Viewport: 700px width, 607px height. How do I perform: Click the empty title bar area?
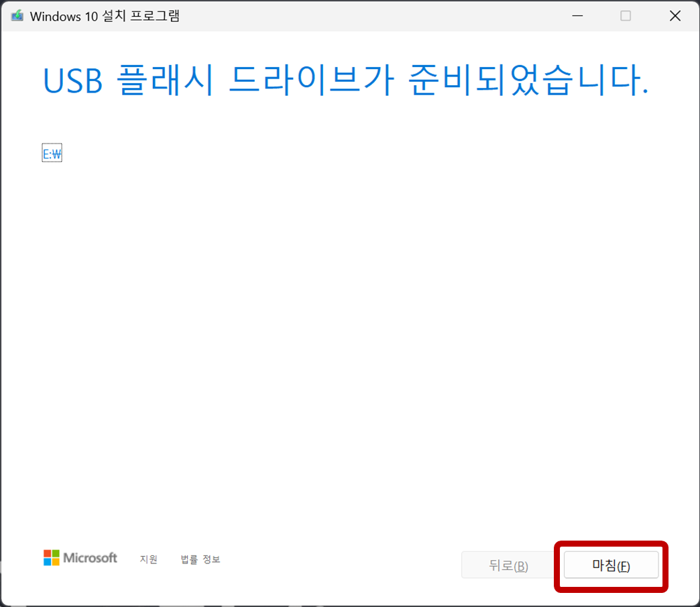tap(371, 16)
